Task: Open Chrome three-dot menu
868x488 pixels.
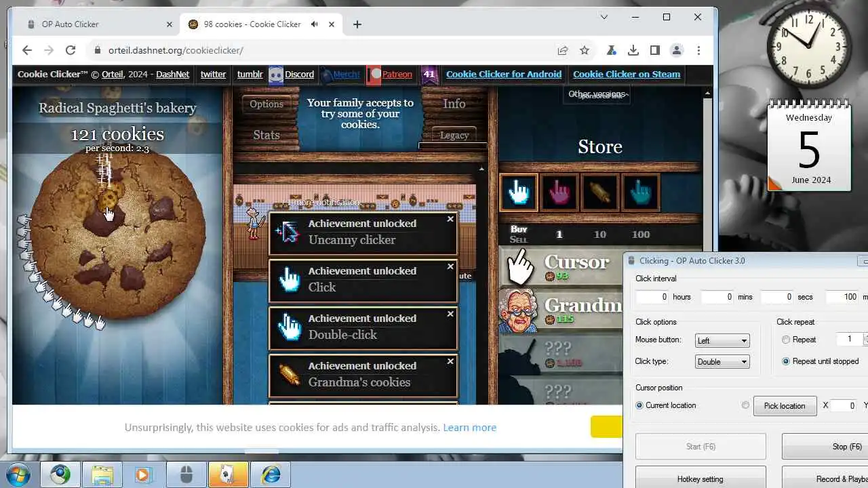Action: pyautogui.click(x=698, y=50)
